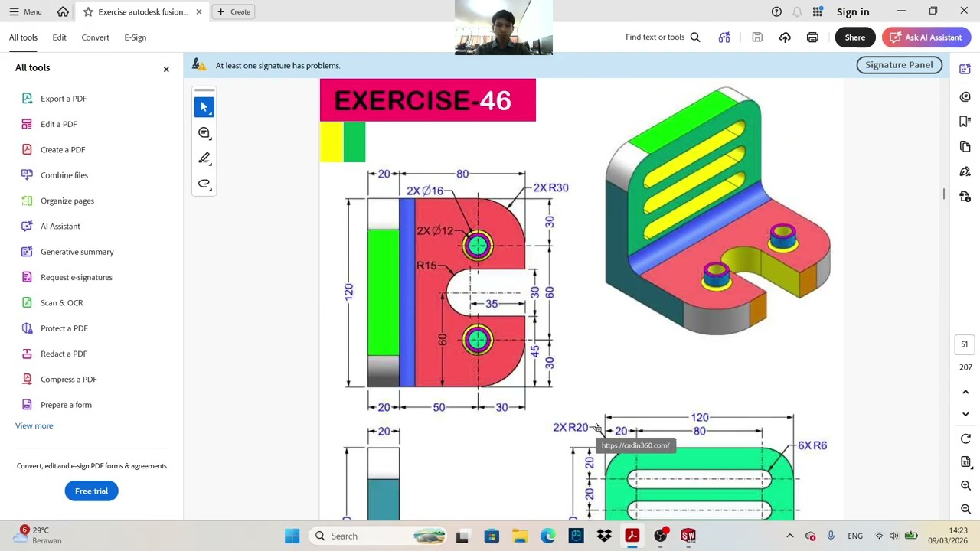Zoom in on the document
980x551 pixels.
tap(965, 486)
